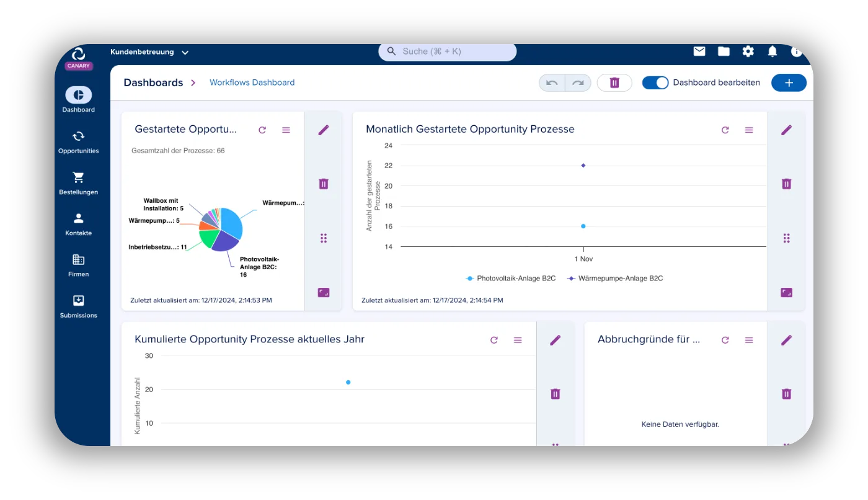Add a new widget with plus button
Viewport: 868px width, 500px height.
pos(789,83)
